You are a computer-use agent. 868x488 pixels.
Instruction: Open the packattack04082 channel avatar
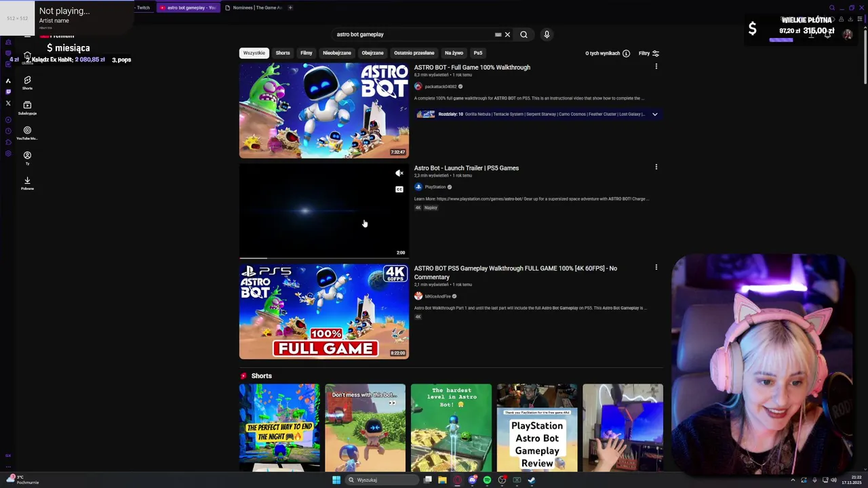(x=418, y=87)
